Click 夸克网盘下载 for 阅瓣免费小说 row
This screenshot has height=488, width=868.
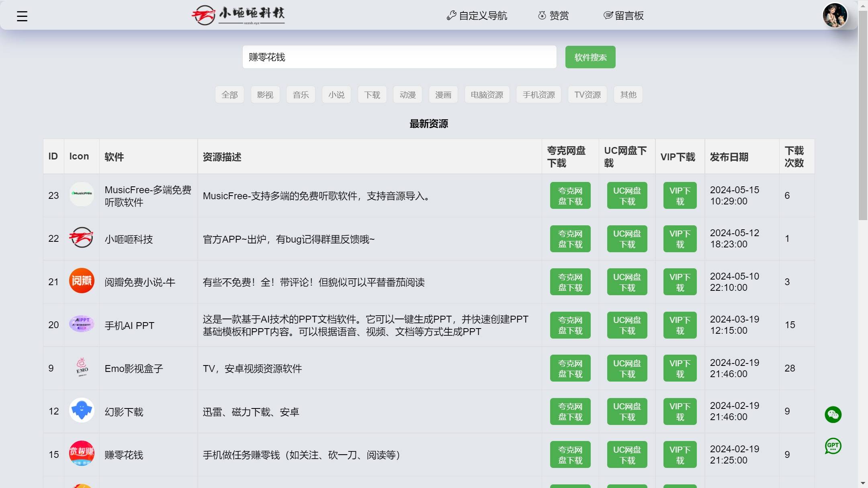coord(570,282)
